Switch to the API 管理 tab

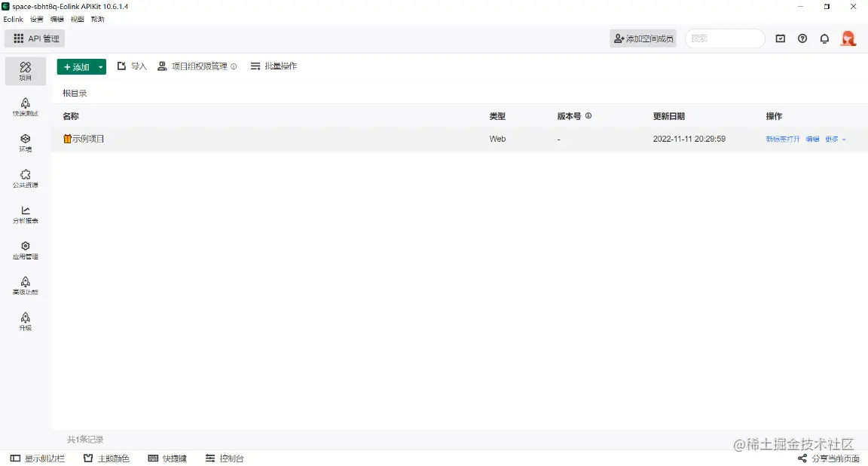35,38
